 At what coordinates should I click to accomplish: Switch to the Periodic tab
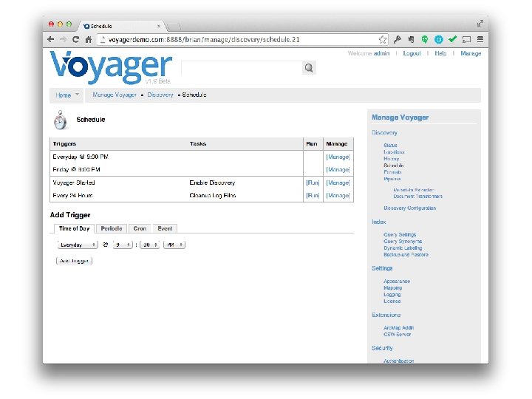tap(112, 228)
